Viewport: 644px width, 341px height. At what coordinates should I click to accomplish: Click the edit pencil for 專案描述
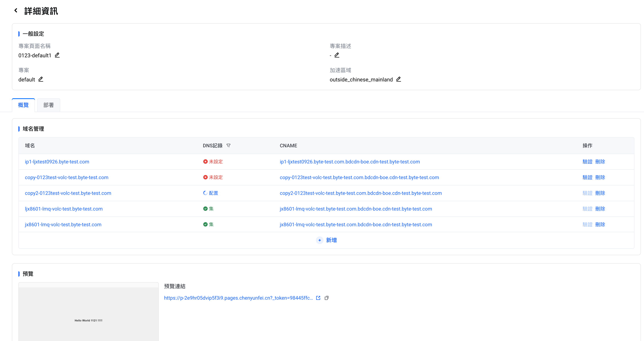337,55
